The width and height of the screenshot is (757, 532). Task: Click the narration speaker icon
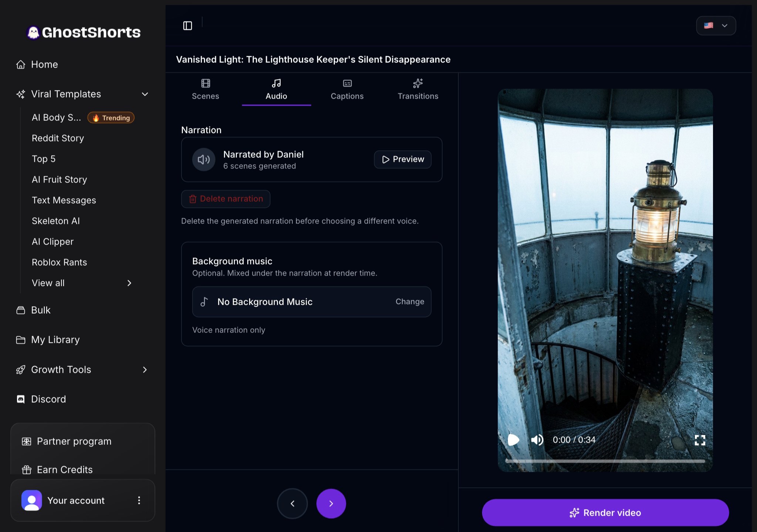[x=204, y=160]
